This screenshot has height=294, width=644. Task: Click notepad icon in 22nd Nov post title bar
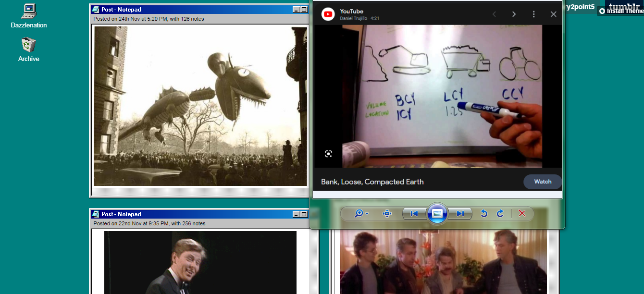point(96,214)
